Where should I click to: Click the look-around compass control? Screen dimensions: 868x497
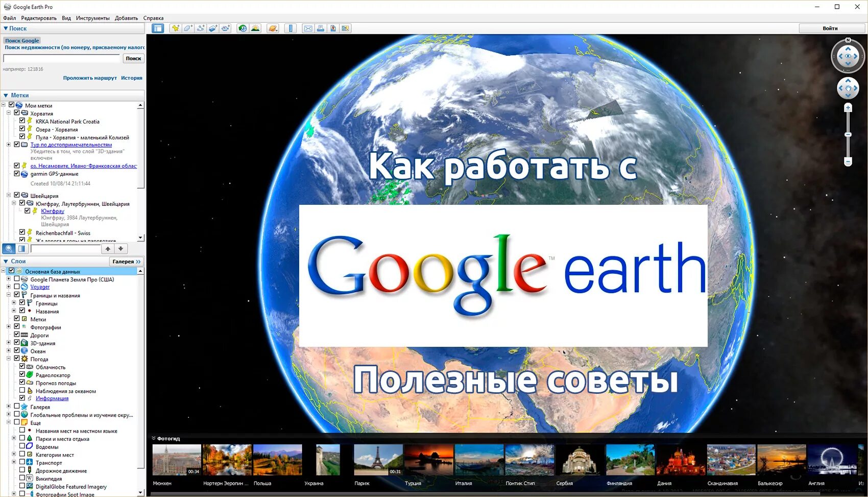(x=848, y=56)
